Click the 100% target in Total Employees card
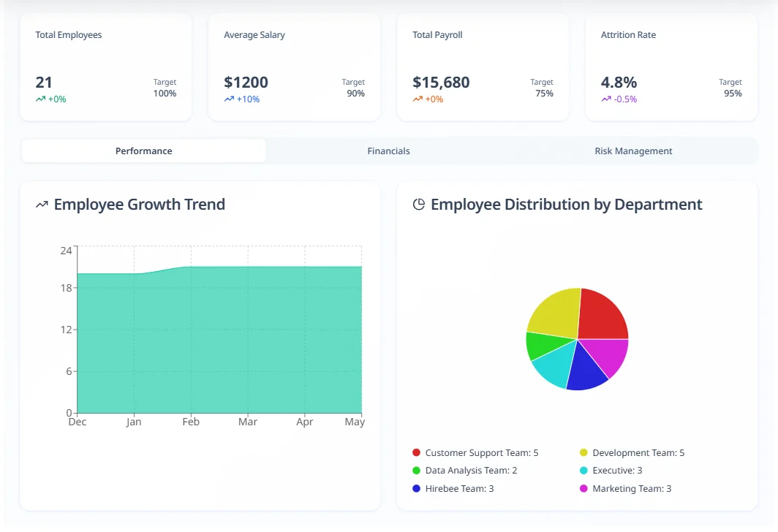Viewport: 778px width, 532px height. point(165,94)
